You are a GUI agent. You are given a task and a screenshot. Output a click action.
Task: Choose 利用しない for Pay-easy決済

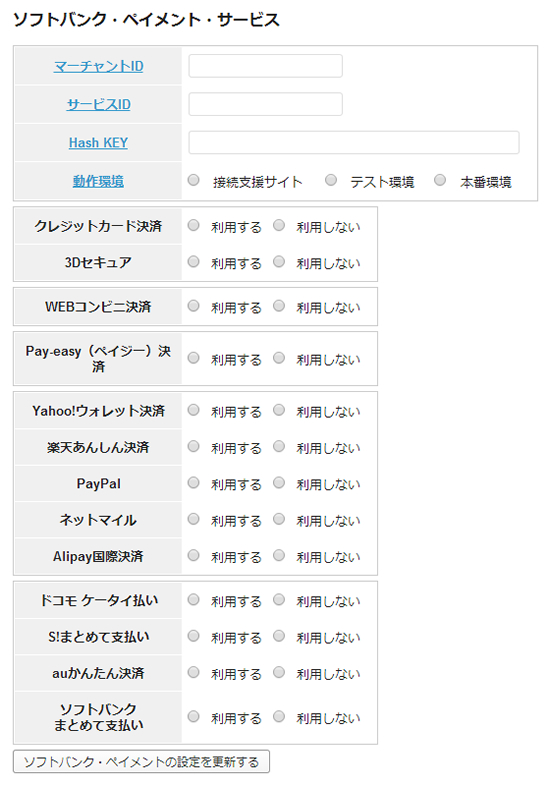(279, 358)
